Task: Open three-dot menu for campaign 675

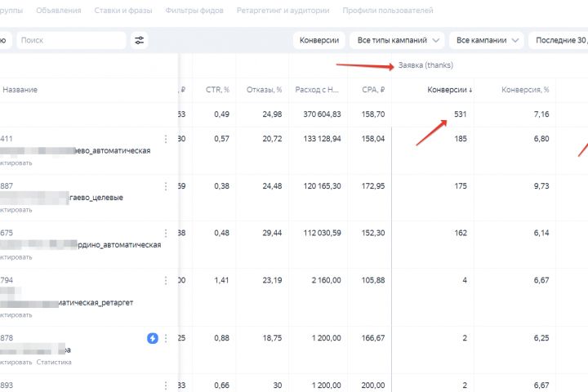Action: tap(166, 234)
